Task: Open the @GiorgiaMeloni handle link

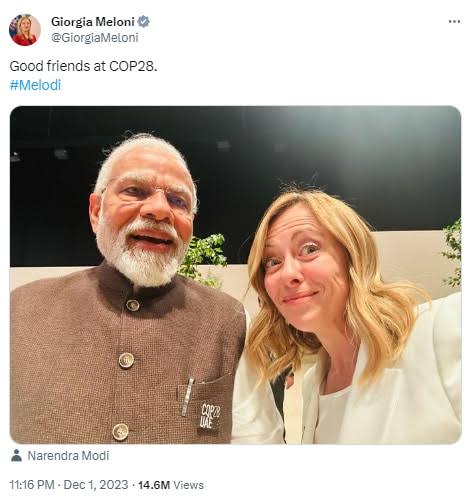Action: 95,38
